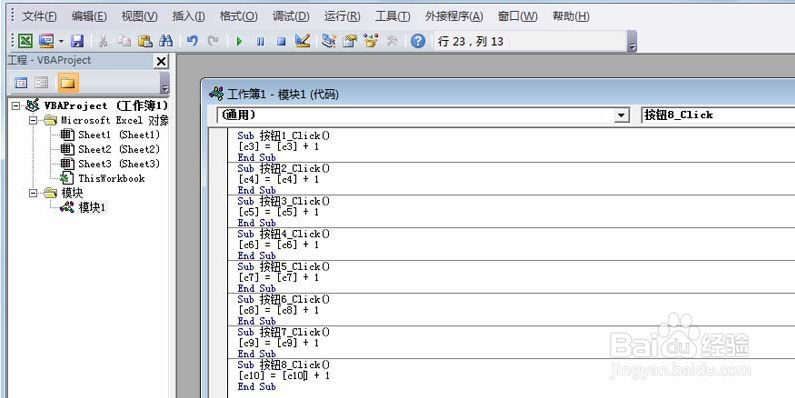Click the 按钮8_Click procedure combo box

(718, 115)
